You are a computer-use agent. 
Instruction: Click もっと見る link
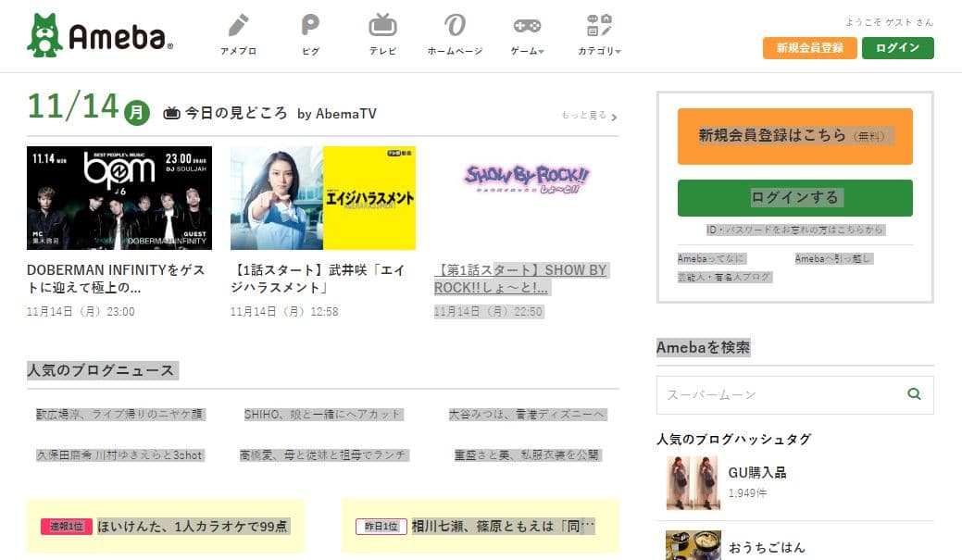589,116
